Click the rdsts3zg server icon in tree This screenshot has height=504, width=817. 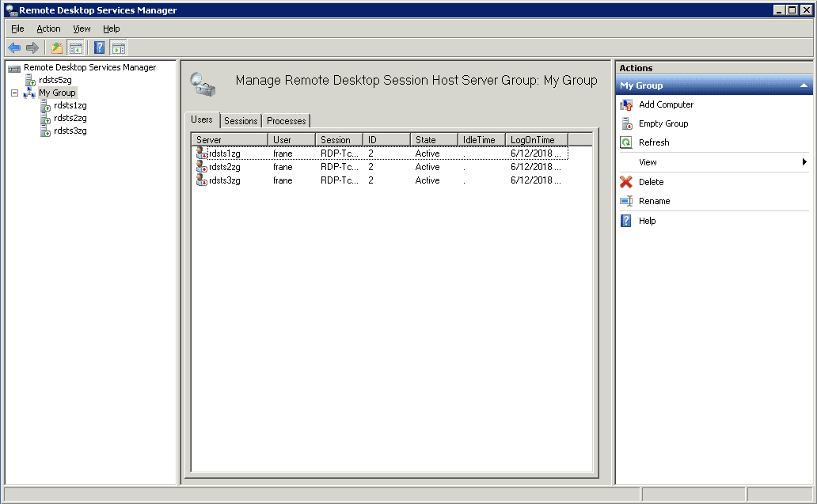[x=46, y=131]
